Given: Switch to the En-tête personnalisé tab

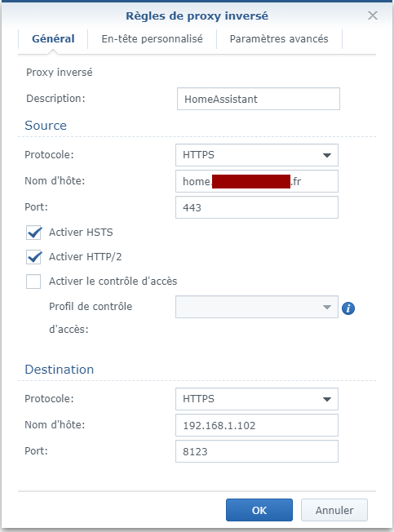Looking at the screenshot, I should [x=152, y=39].
